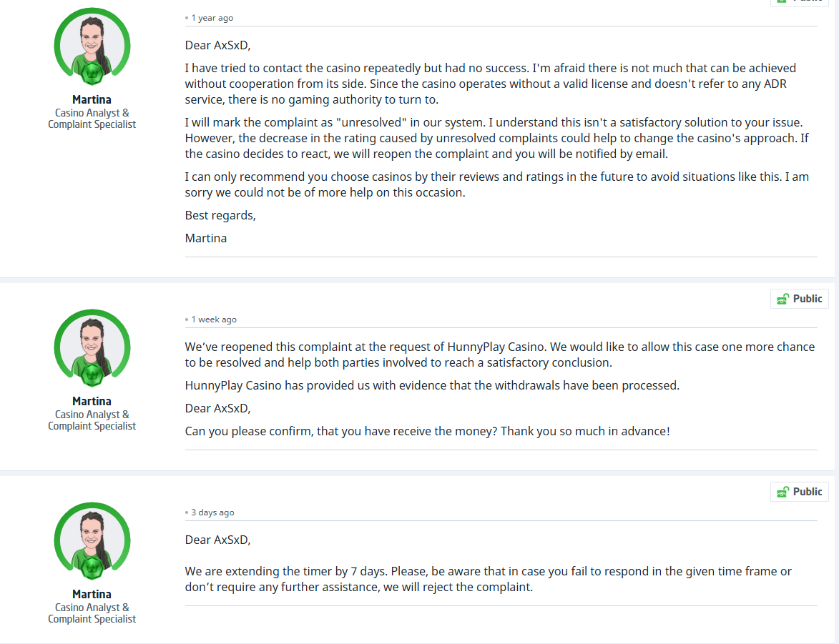Click the Complaint Specialist title under the 3 days ago avatar
This screenshot has height=644, width=839.
92,619
